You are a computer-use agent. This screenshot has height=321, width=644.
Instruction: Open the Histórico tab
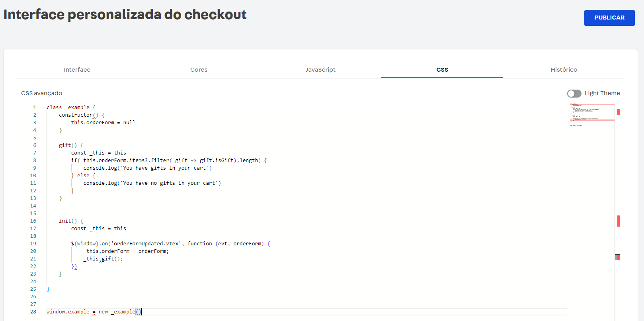(x=564, y=70)
